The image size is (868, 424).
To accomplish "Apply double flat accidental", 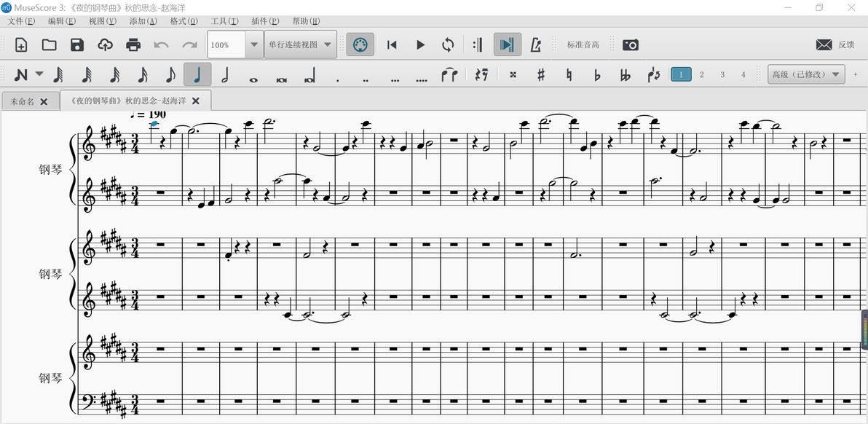I will 625,74.
